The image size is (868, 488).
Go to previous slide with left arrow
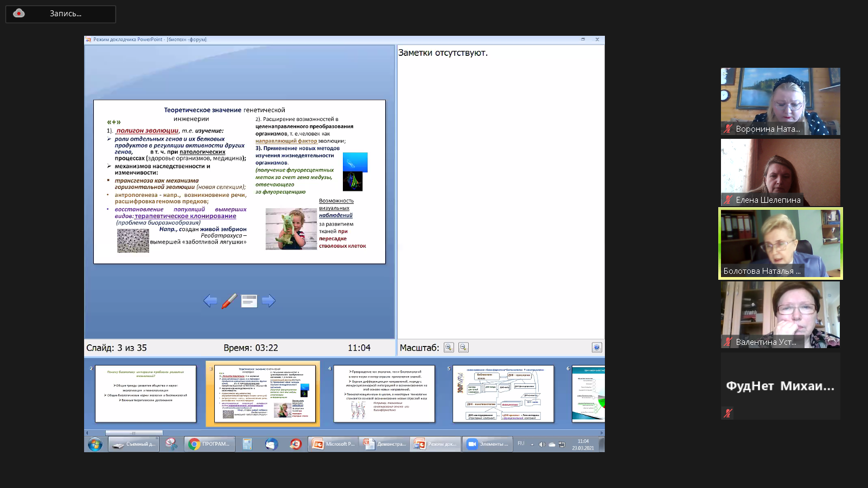pos(210,301)
